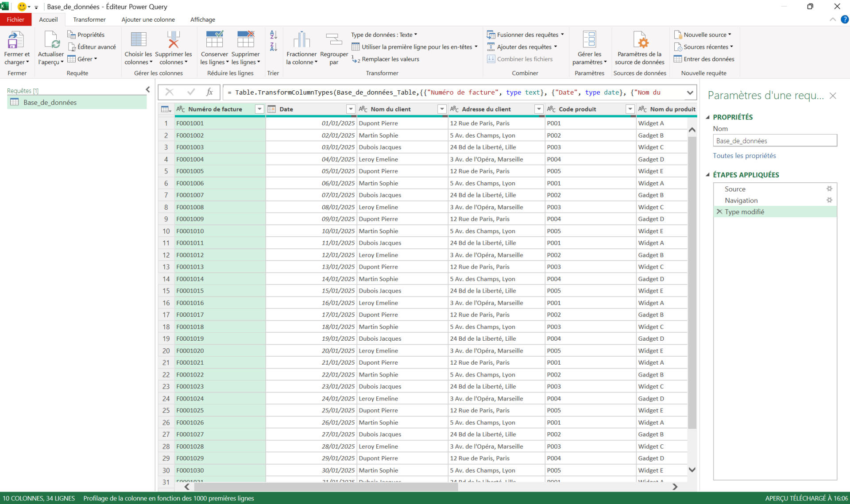Open Numéro de facture column filter dropdown
Viewport: 850px width, 504px height.
(259, 109)
